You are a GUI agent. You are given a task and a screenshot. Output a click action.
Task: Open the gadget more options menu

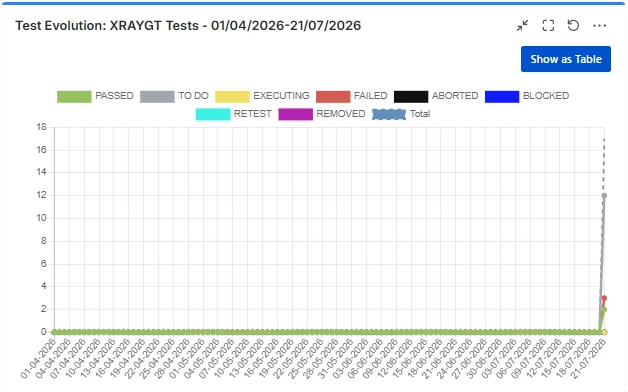point(599,26)
